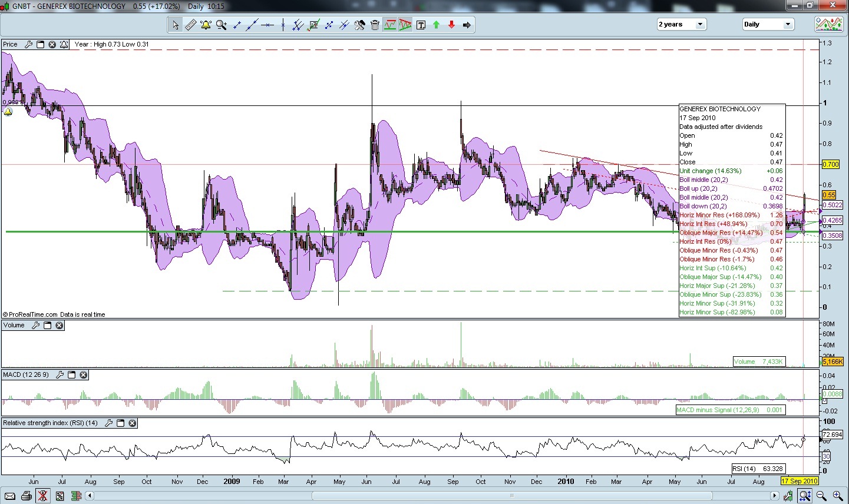Activate the magnifier zoom tool in toolbar
The image size is (849, 504).
pyautogui.click(x=221, y=25)
